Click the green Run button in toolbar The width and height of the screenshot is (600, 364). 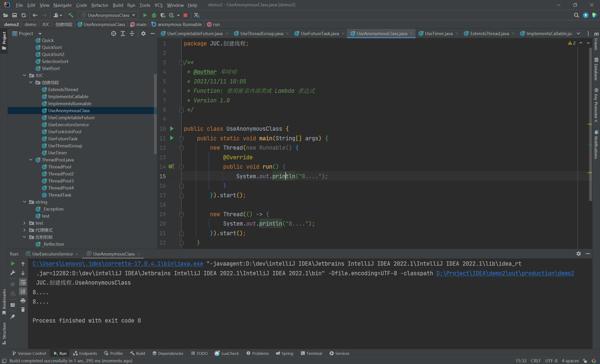pyautogui.click(x=145, y=15)
